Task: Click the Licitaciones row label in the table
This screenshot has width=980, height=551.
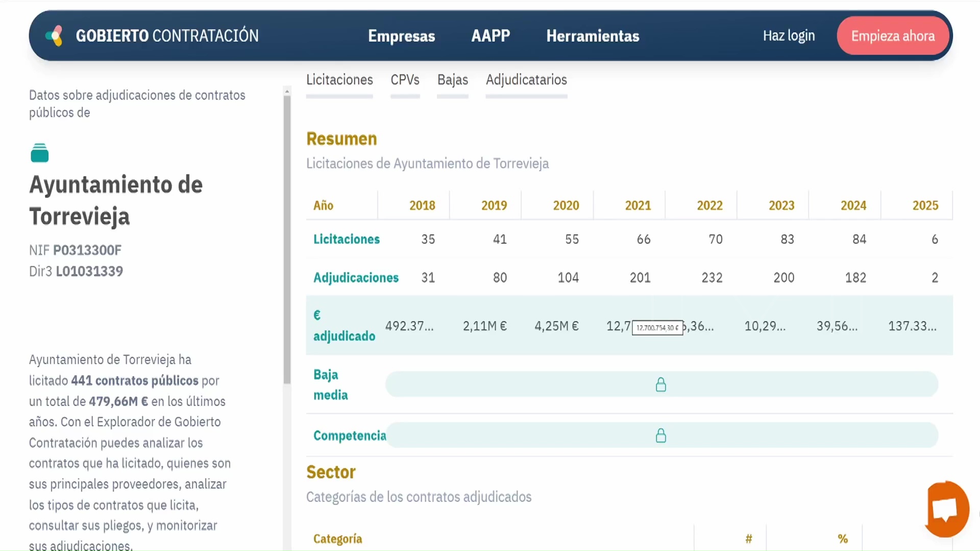Action: [347, 239]
